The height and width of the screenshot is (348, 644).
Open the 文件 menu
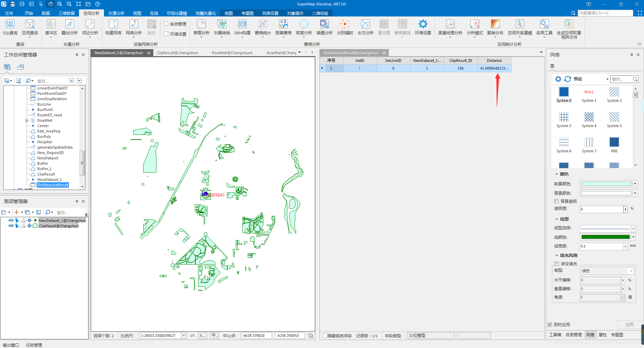click(9, 13)
